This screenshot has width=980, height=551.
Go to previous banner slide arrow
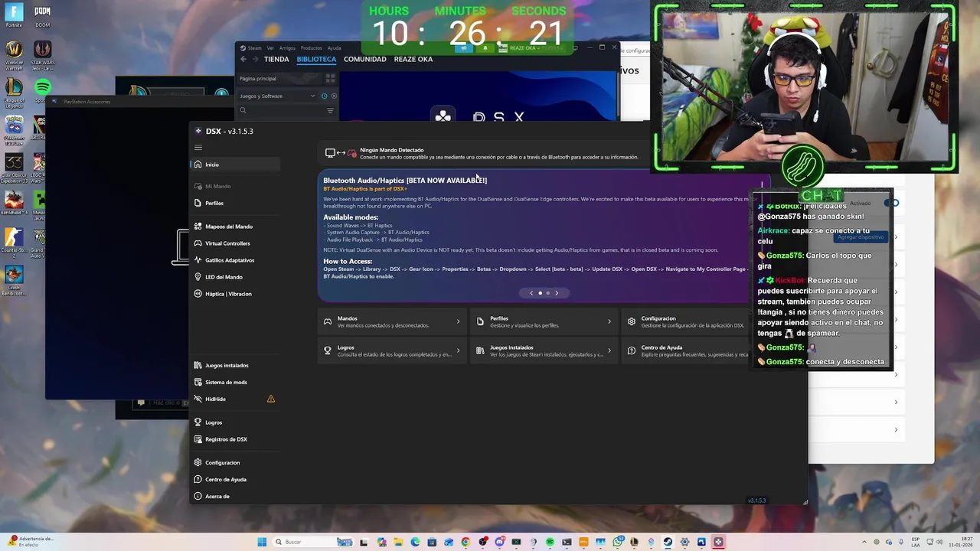(531, 293)
